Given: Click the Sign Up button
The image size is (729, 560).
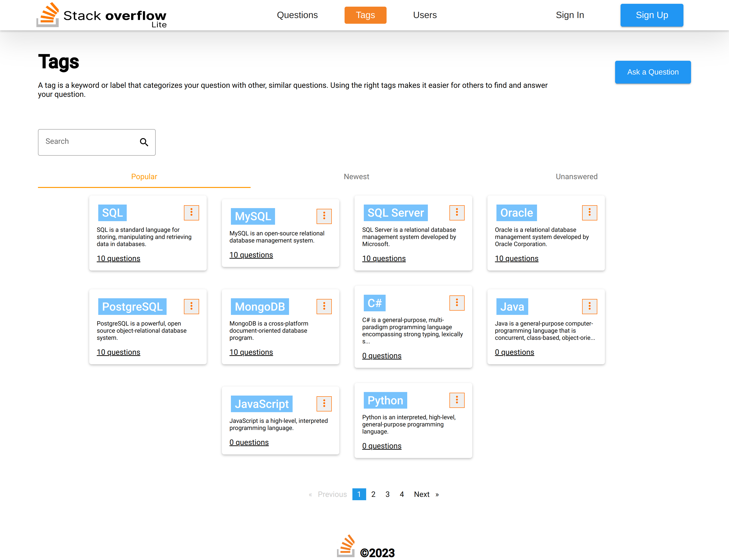Looking at the screenshot, I should [x=651, y=15].
